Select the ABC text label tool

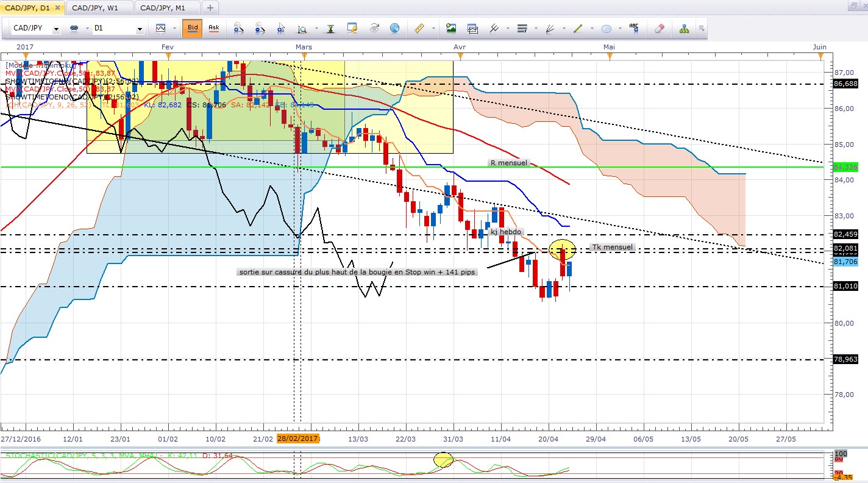(x=634, y=28)
